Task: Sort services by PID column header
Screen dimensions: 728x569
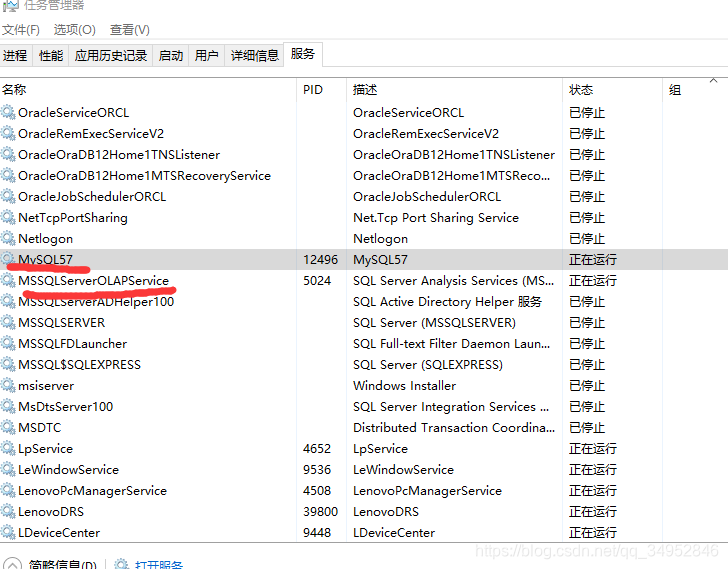Action: coord(321,89)
